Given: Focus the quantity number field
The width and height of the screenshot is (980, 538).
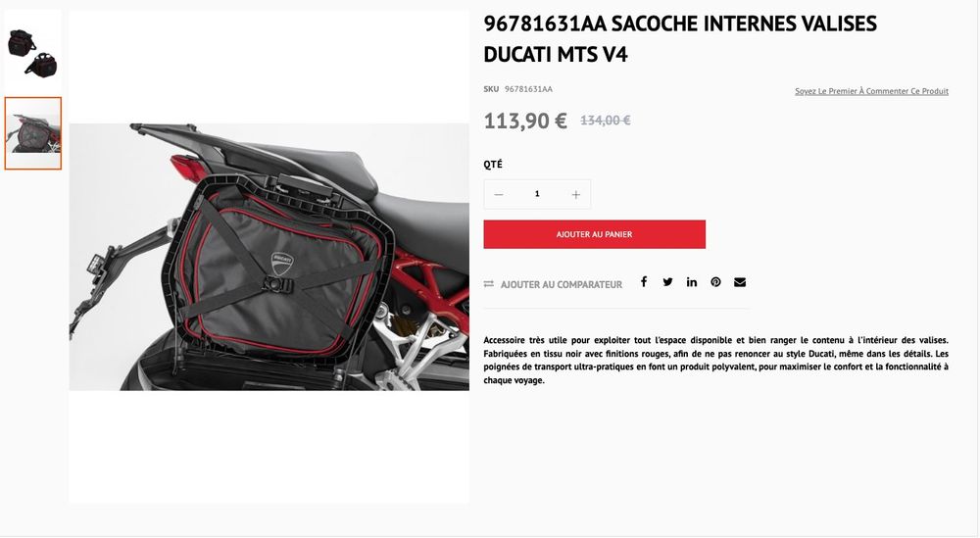Looking at the screenshot, I should [537, 194].
